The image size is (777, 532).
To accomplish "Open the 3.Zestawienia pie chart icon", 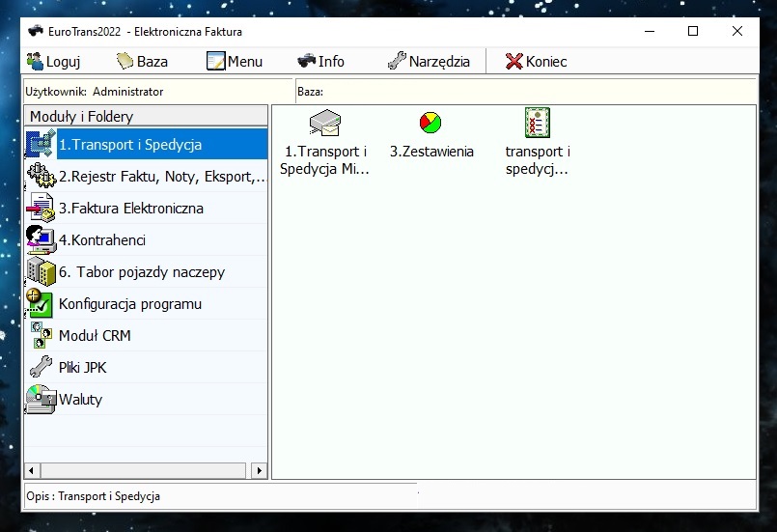I will click(x=430, y=123).
